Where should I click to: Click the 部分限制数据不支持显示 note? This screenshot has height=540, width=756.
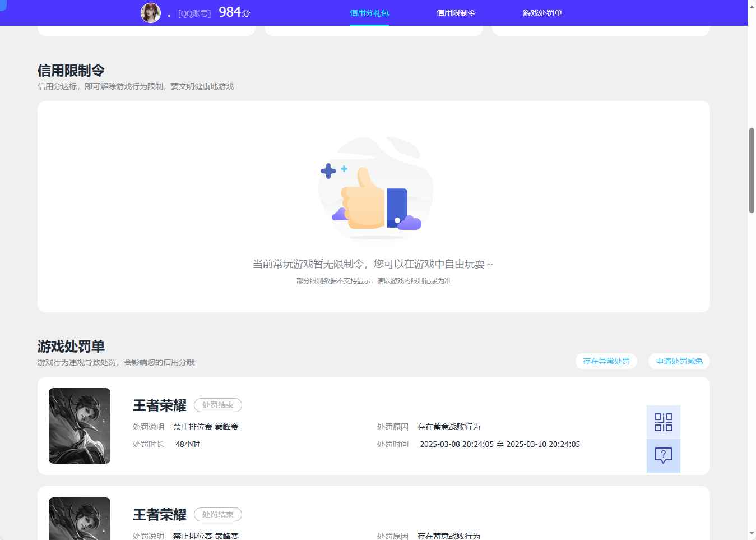pos(374,280)
